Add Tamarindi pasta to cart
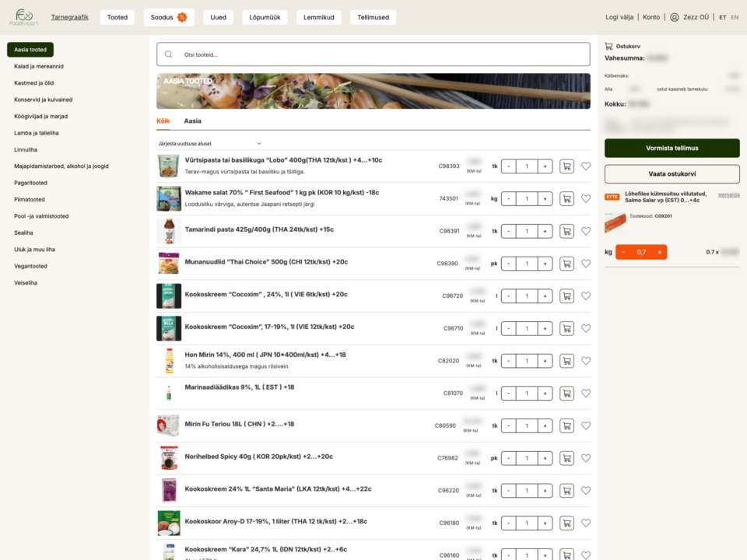The width and height of the screenshot is (747, 560). [566, 231]
